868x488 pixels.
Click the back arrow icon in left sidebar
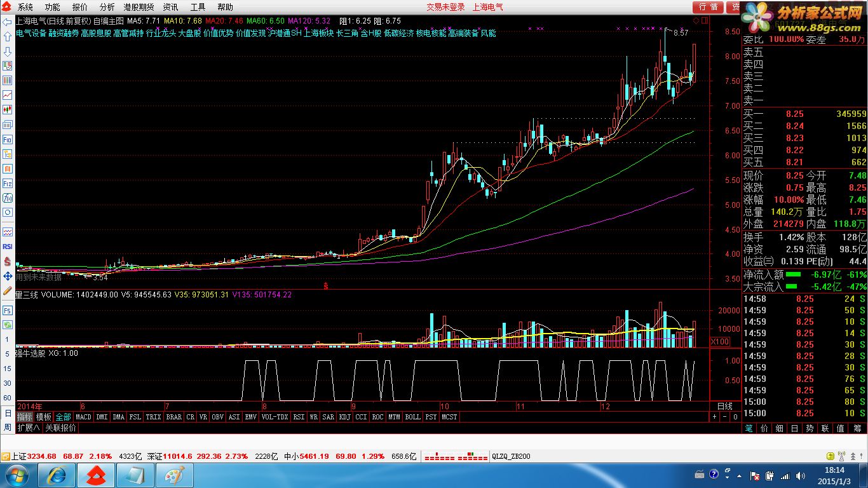click(8, 22)
